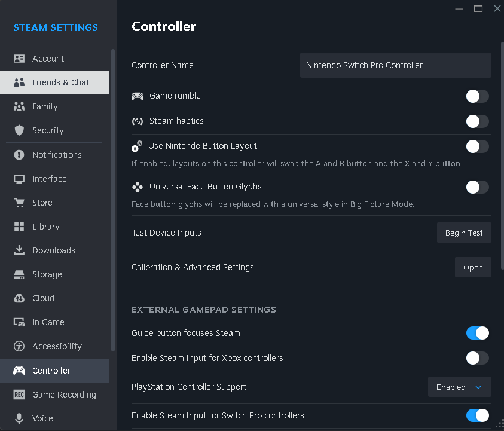Maximize the Steam Settings window
The height and width of the screenshot is (431, 504).
tap(478, 9)
